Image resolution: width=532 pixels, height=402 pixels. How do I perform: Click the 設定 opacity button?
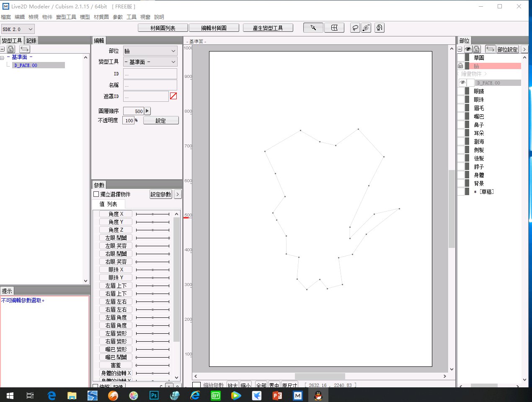(161, 120)
